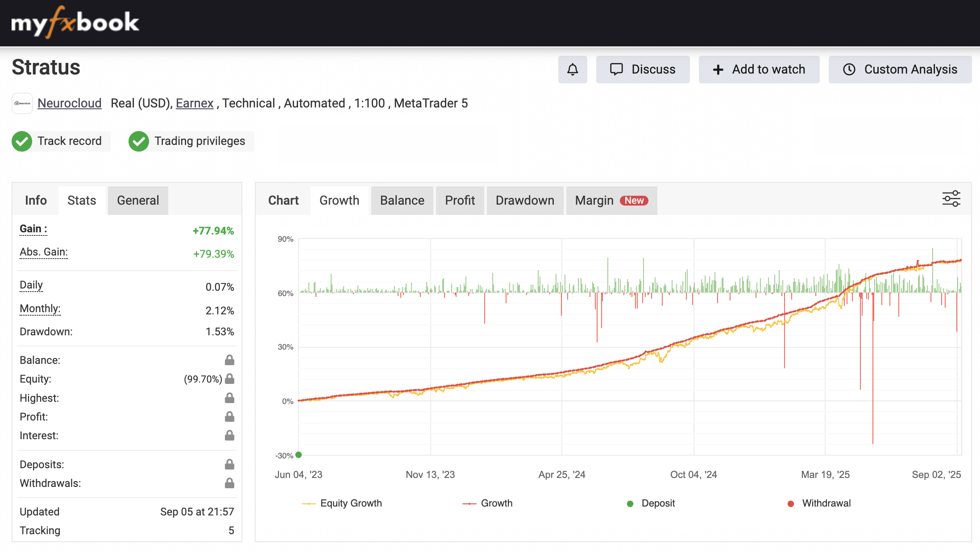Click the Track record green checkmark
The image size is (980, 552).
click(22, 141)
